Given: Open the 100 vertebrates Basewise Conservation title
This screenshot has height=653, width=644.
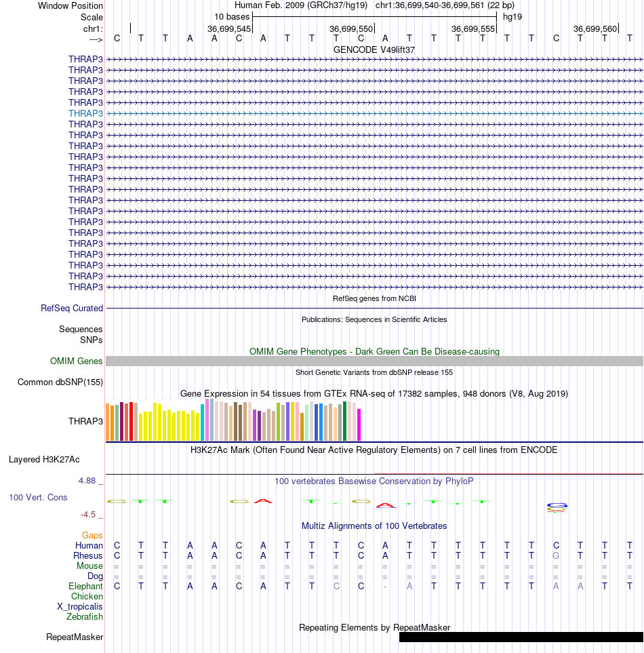Looking at the screenshot, I should coord(374,481).
